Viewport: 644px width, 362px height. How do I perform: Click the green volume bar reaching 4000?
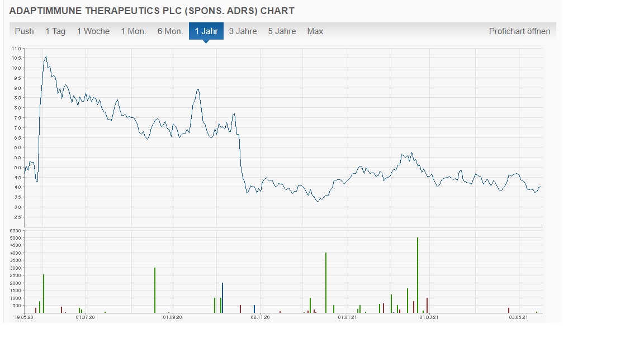pyautogui.click(x=326, y=283)
